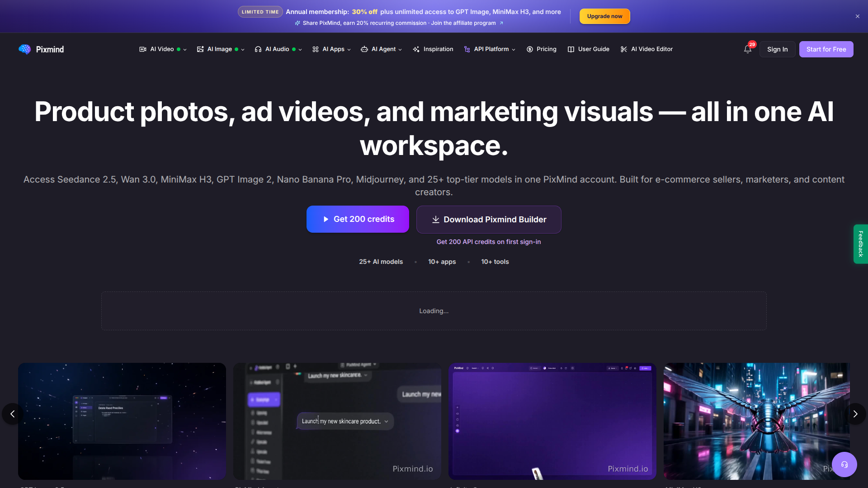Open the AI Apps menu
This screenshot has width=868, height=488.
[x=331, y=49]
